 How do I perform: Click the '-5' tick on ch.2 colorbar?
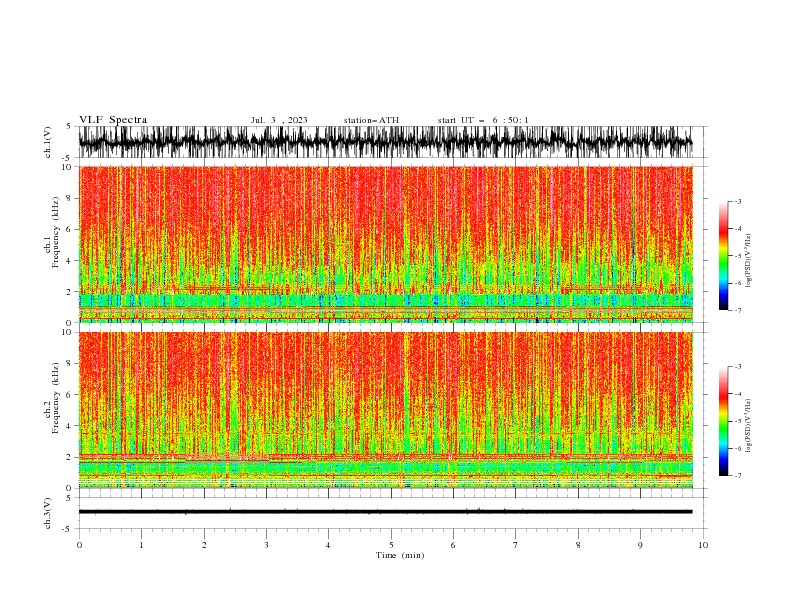coord(738,421)
